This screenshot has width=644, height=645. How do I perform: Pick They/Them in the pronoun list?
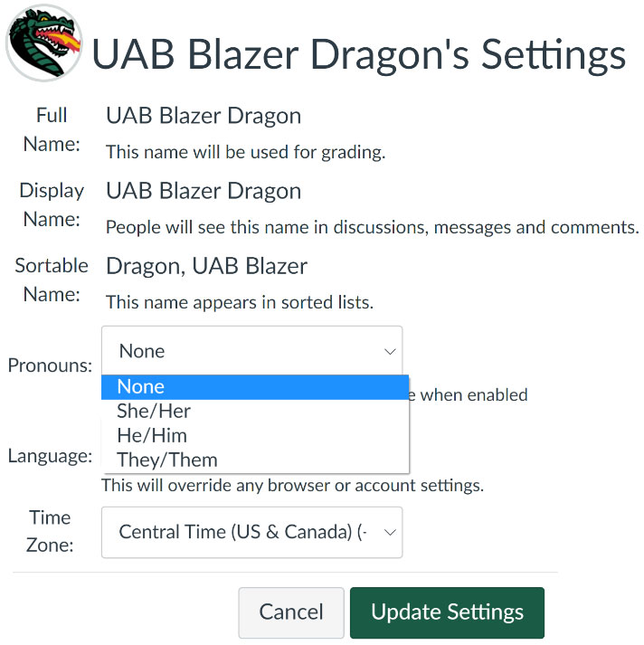254,460
